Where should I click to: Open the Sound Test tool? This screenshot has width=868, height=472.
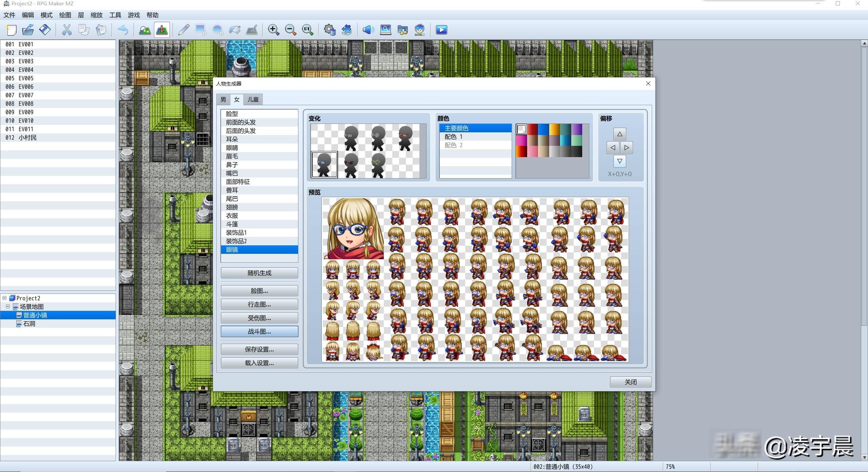pyautogui.click(x=368, y=30)
